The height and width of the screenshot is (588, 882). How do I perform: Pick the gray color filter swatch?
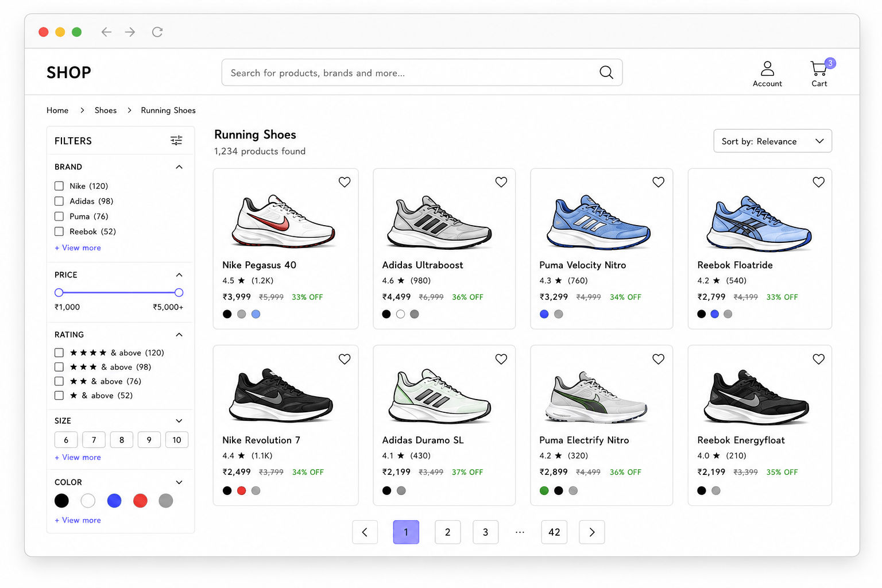click(x=166, y=501)
